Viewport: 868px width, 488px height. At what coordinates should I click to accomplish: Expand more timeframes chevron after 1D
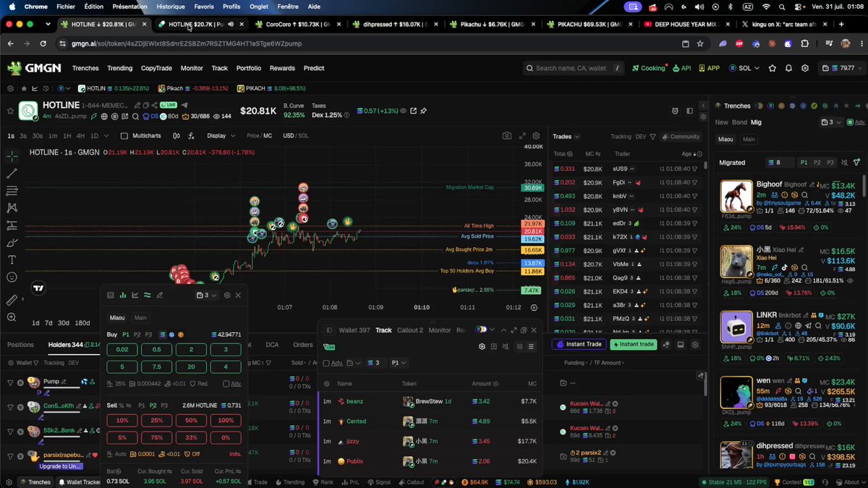[x=106, y=136]
